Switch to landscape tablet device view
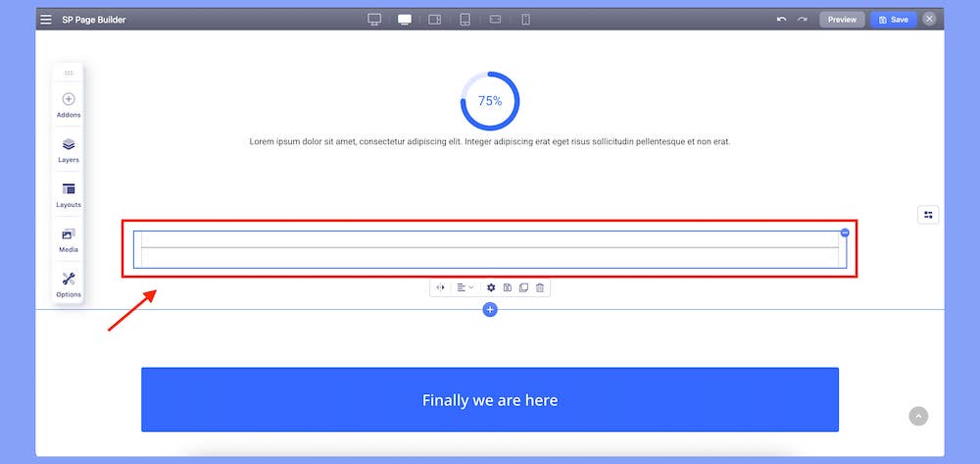 click(x=435, y=20)
